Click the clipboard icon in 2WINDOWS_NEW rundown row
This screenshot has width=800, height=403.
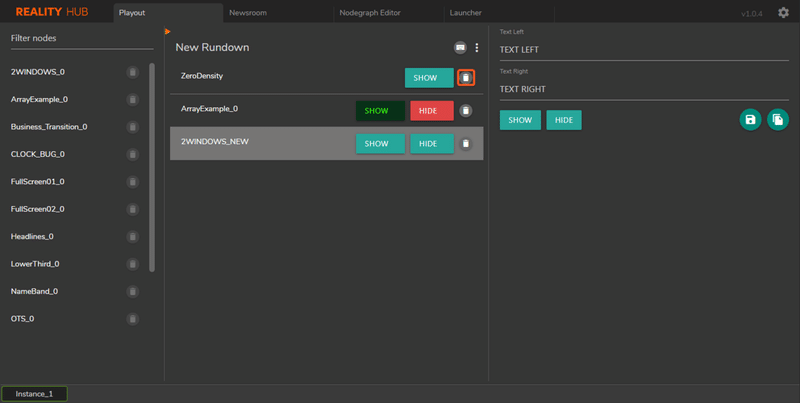[x=466, y=144]
